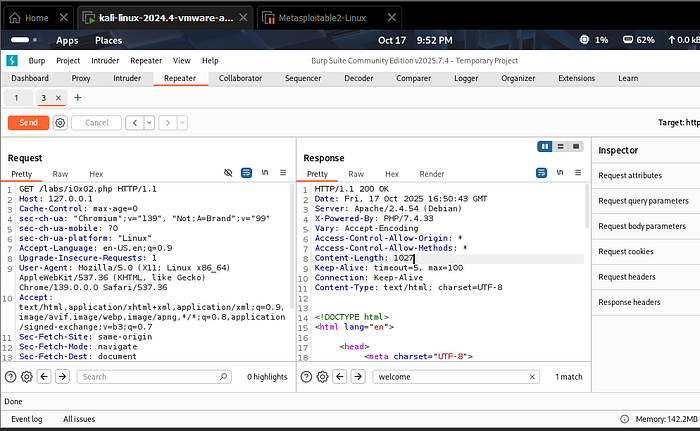The height and width of the screenshot is (431, 700).
Task: Open the Help menu
Action: point(210,61)
